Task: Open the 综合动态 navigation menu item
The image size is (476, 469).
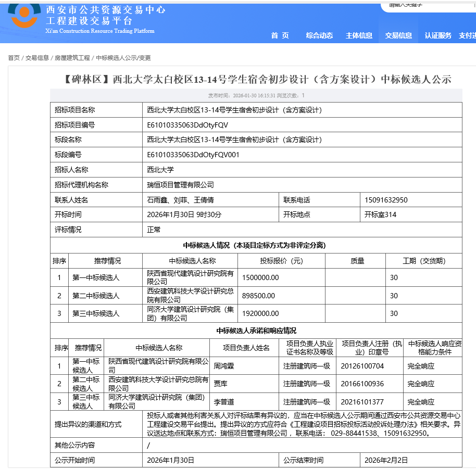Action: pyautogui.click(x=319, y=35)
